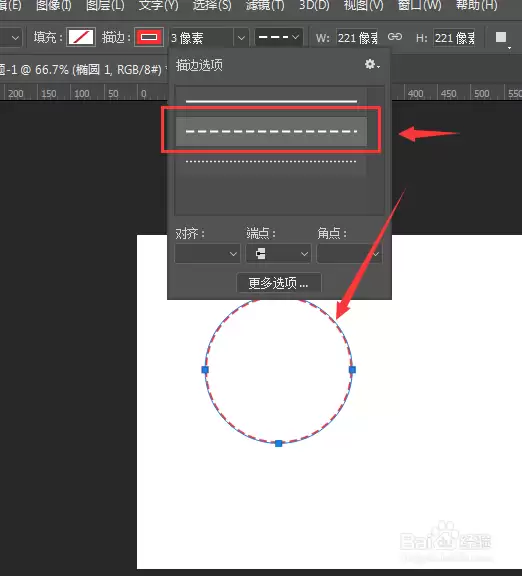
Task: Open the 窗口(W) menu
Action: 420,5
